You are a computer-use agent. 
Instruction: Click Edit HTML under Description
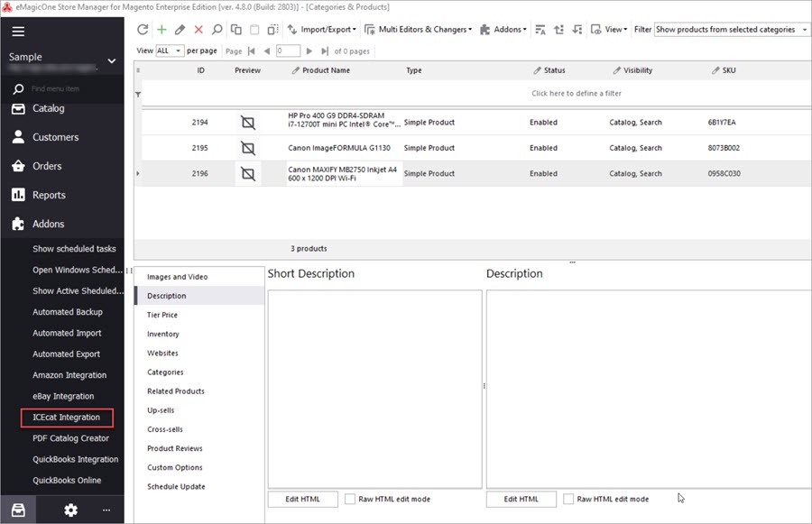[521, 499]
